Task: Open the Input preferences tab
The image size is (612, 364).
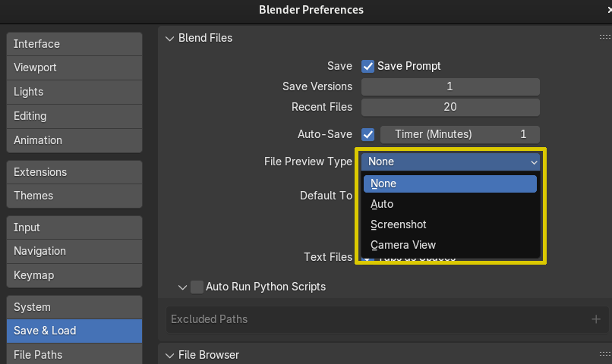Action: point(74,227)
